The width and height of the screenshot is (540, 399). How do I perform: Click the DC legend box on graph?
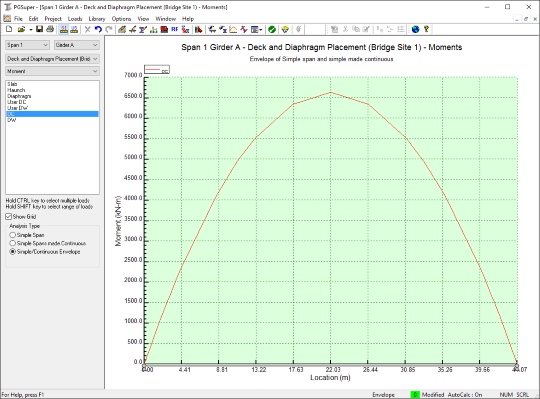click(x=157, y=70)
